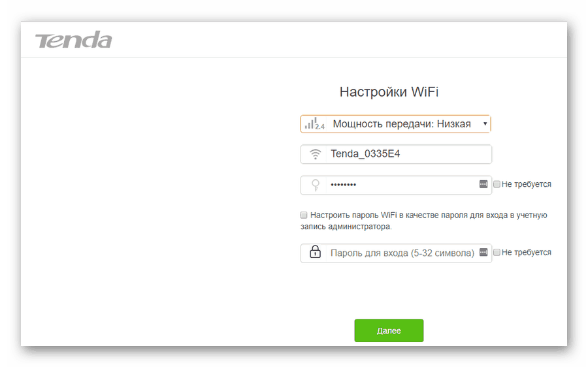The height and width of the screenshot is (367, 588).
Task: Click into the Tenda_0335E4 network name field
Action: pos(405,155)
